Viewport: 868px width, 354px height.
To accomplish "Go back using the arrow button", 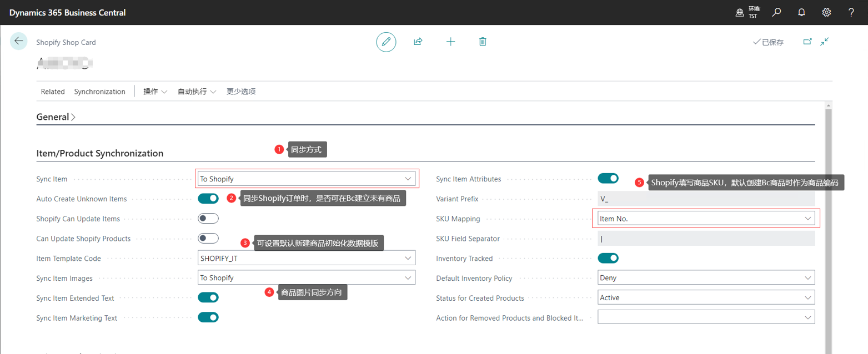I will pos(19,41).
